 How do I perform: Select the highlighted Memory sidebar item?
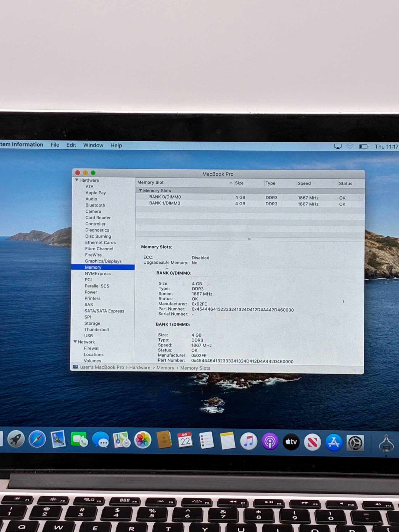(x=103, y=267)
